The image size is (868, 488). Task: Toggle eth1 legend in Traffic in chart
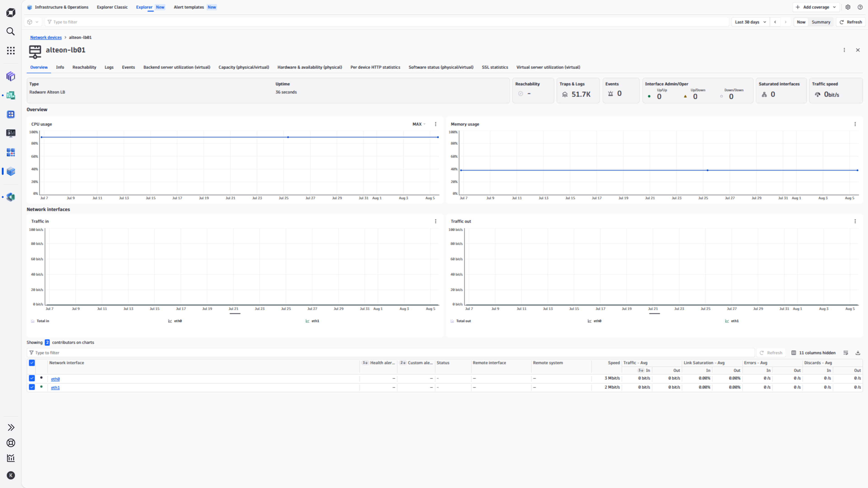312,321
